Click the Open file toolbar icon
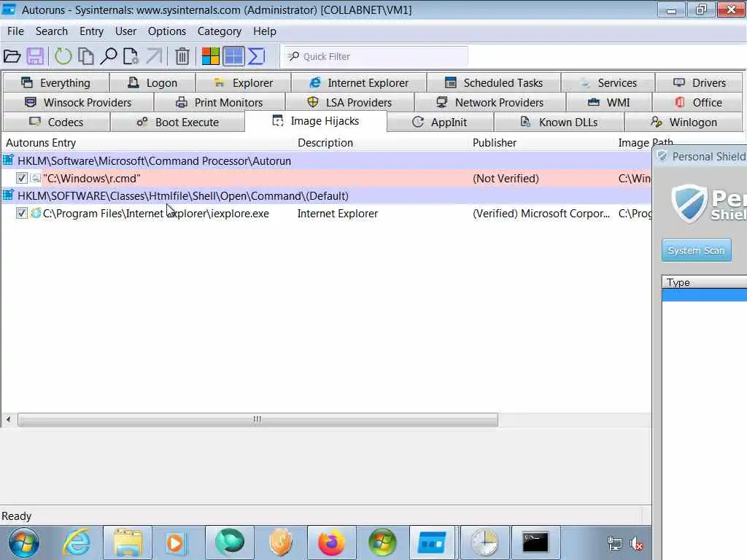Image resolution: width=747 pixels, height=560 pixels. pyautogui.click(x=12, y=56)
